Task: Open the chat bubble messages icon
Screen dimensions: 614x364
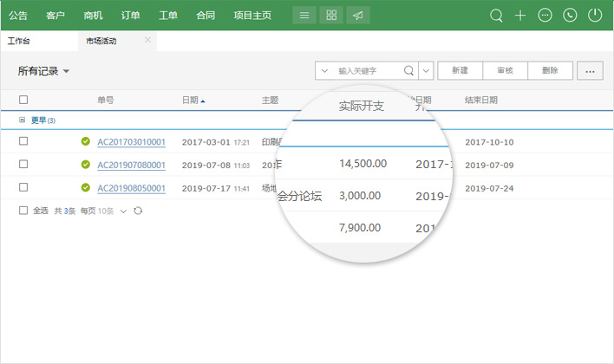Action: (545, 16)
